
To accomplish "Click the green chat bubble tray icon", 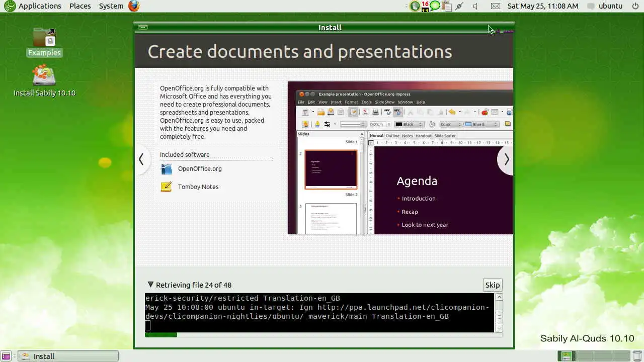I will 435,6.
